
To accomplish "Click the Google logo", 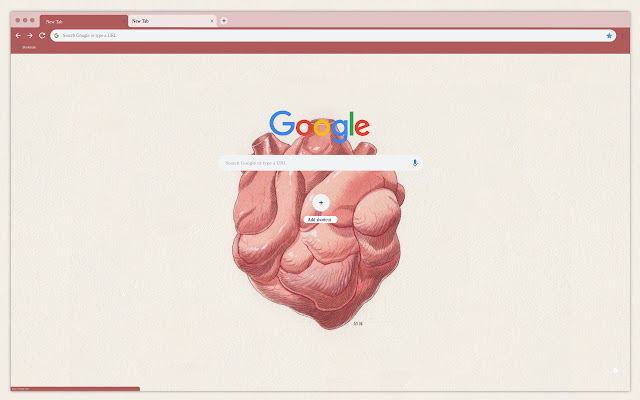I will (320, 126).
